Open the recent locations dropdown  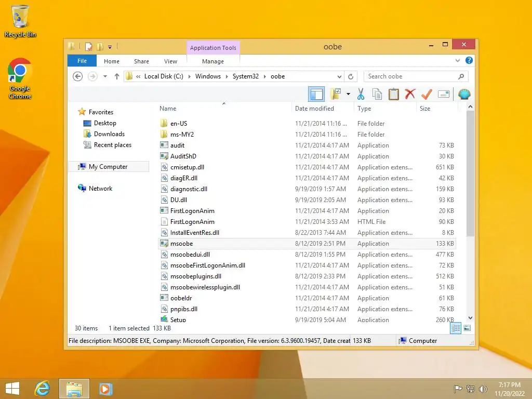pyautogui.click(x=105, y=76)
